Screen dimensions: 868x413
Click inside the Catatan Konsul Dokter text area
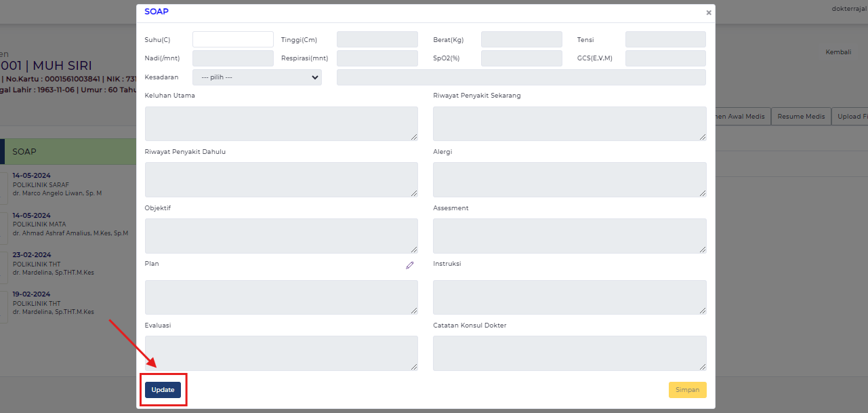pos(569,353)
